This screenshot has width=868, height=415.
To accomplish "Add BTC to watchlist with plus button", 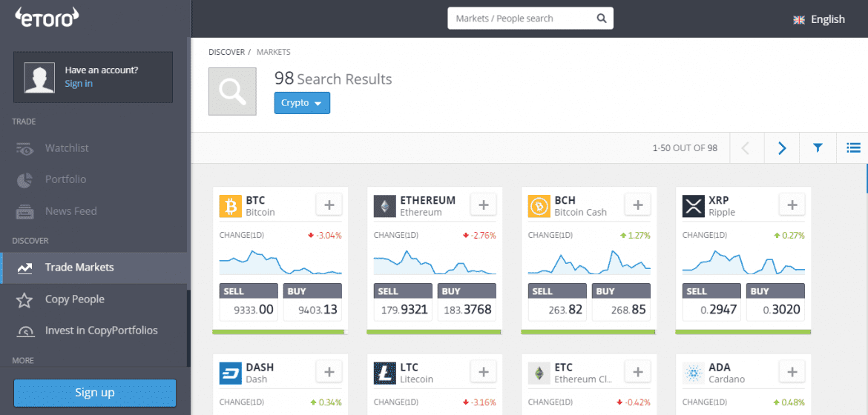I will coord(329,205).
